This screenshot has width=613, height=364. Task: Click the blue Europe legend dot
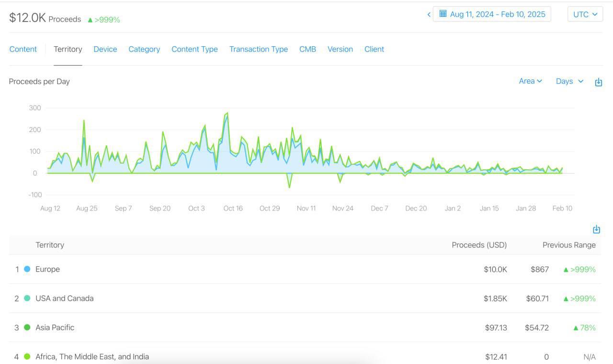[28, 269]
